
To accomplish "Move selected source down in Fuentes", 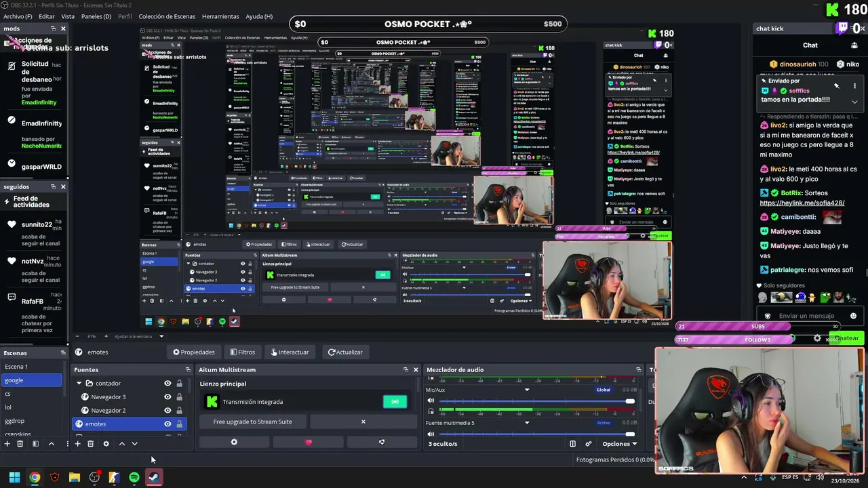I will pos(134,444).
